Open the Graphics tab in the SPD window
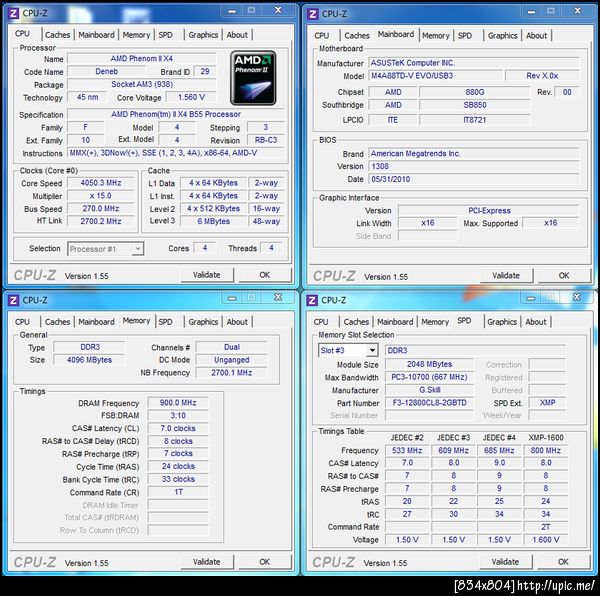 [502, 322]
